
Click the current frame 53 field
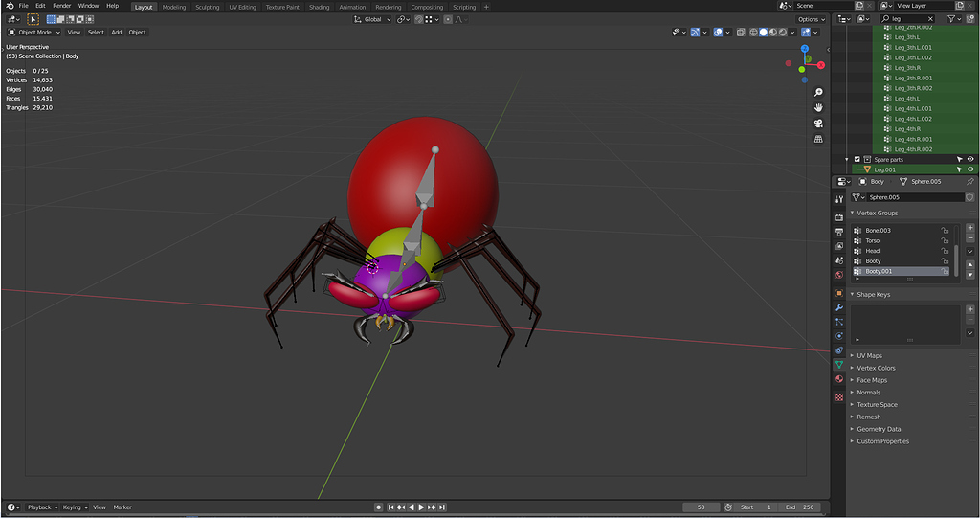701,507
